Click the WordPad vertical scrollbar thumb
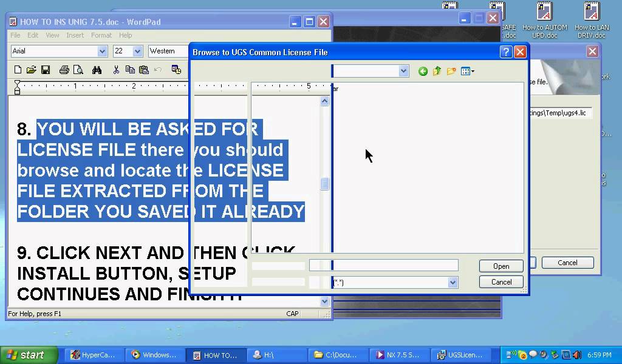Viewport: 622px width, 364px height. [324, 183]
